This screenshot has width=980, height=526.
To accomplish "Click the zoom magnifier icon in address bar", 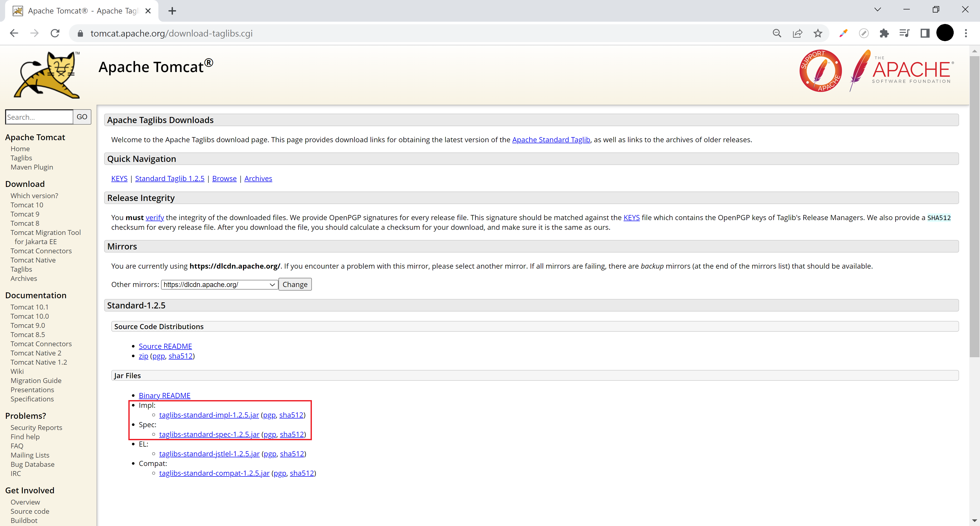I will (x=777, y=33).
